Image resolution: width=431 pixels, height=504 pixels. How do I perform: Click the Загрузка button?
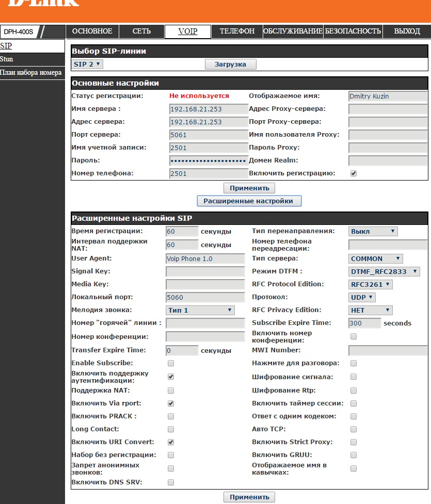click(231, 64)
